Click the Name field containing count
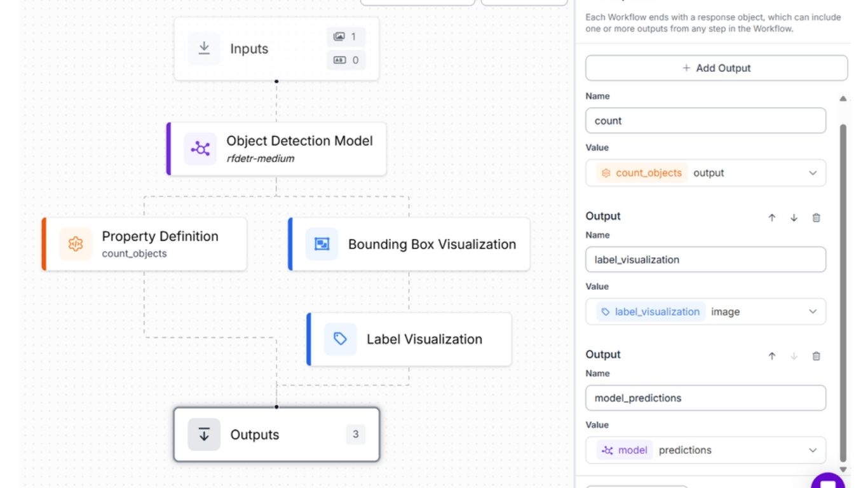Viewport: 868px width, 488px height. (x=705, y=121)
